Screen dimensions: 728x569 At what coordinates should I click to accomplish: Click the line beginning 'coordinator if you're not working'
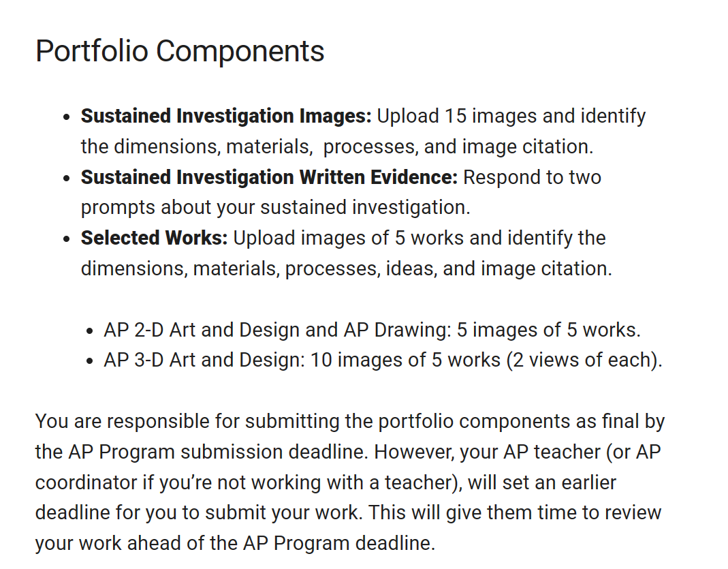(x=326, y=482)
